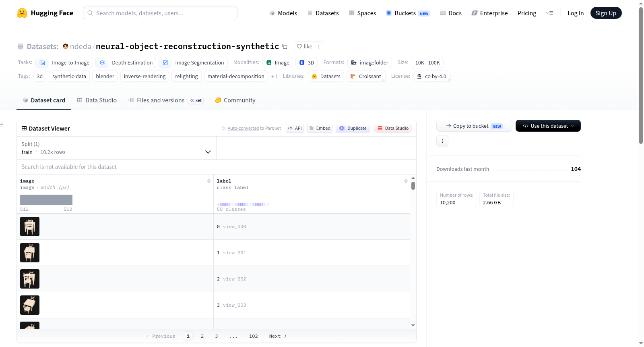
Task: Open the navigation overflow menu icon
Action: click(549, 13)
